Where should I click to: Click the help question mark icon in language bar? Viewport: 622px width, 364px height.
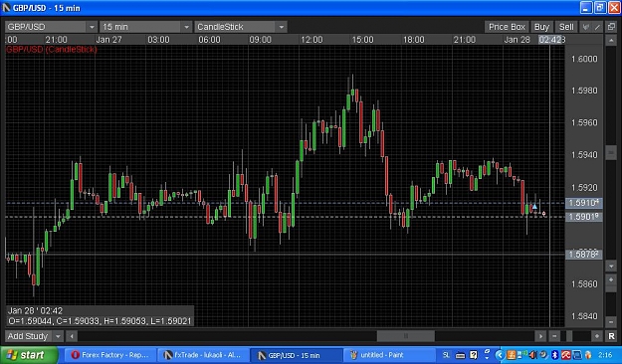[474, 355]
